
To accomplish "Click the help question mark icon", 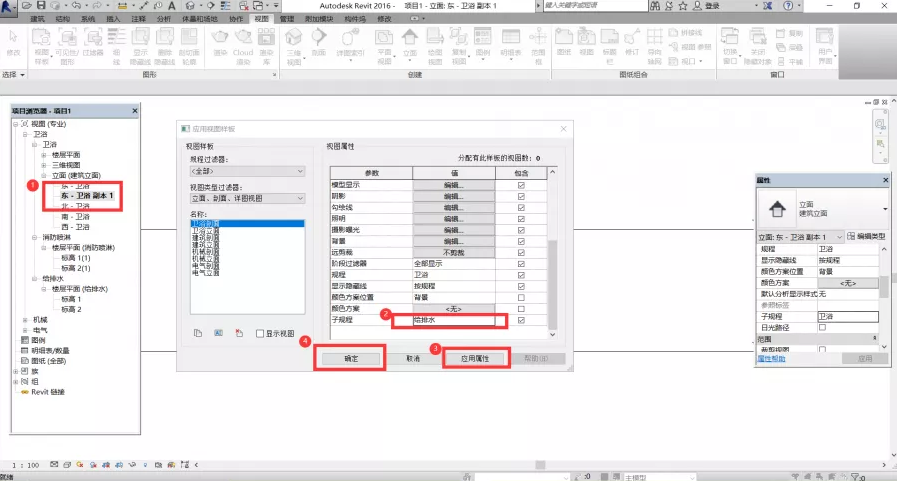I will pos(788,6).
